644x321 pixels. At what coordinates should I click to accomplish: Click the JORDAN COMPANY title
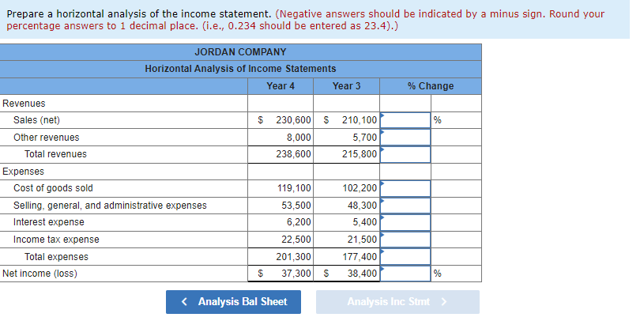pyautogui.click(x=240, y=52)
